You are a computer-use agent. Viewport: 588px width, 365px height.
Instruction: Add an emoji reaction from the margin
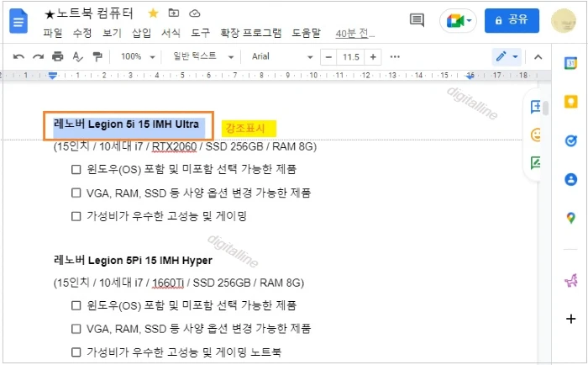[x=536, y=135]
